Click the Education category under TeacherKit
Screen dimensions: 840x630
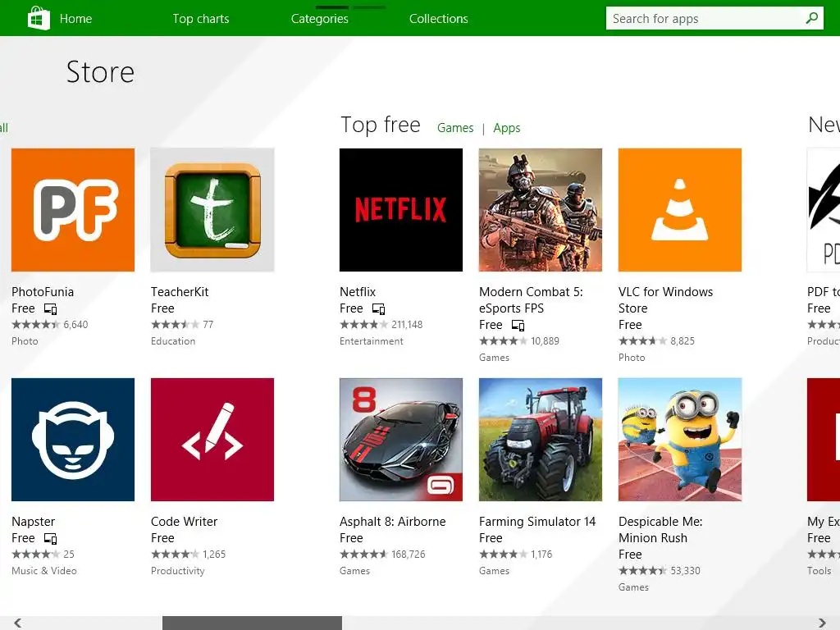[x=173, y=341]
